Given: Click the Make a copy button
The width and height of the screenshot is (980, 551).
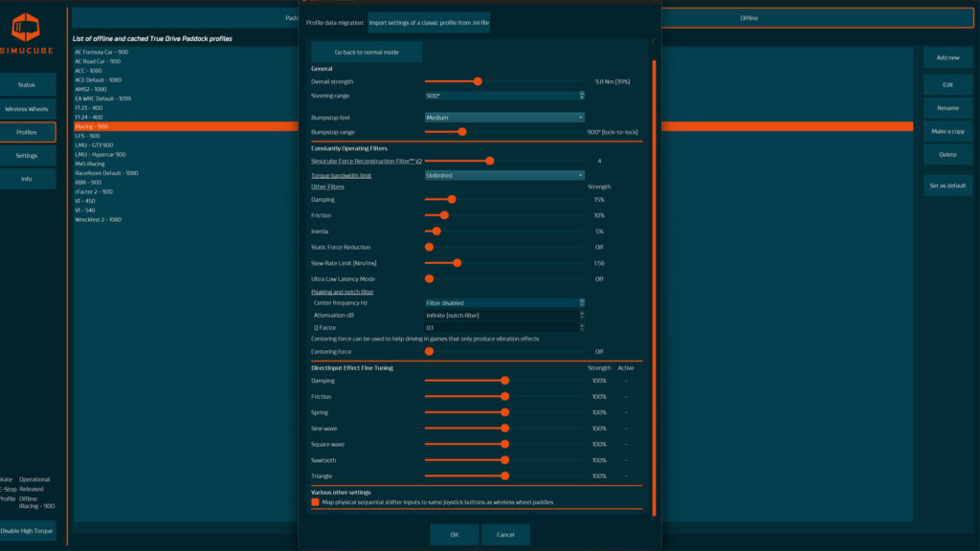Looking at the screenshot, I should (947, 131).
